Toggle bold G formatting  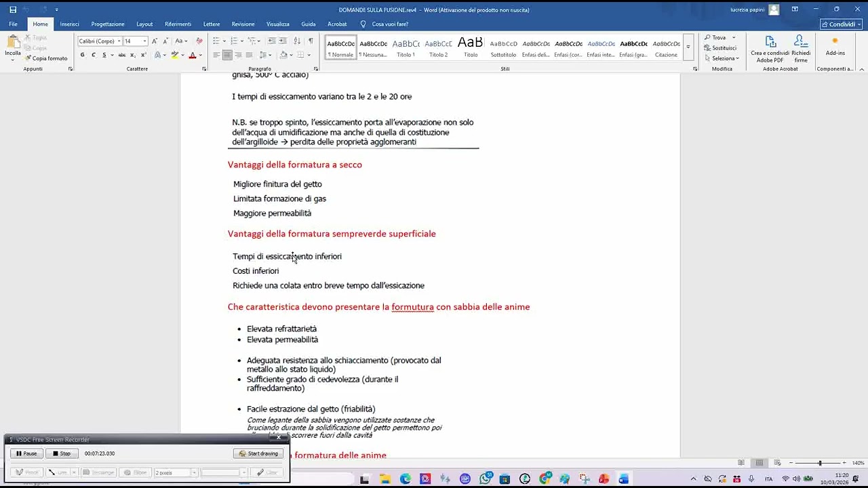(x=83, y=55)
